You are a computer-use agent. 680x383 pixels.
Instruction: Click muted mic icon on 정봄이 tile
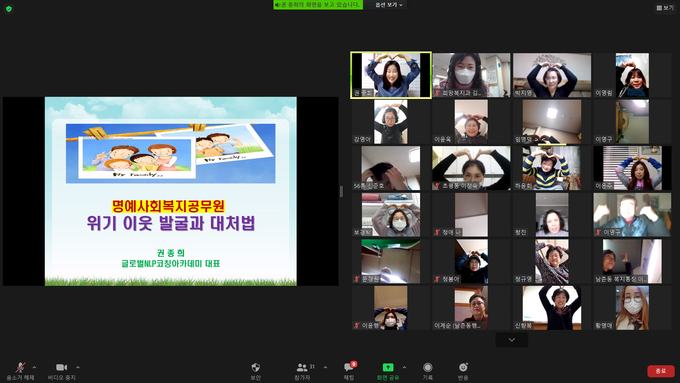click(x=437, y=279)
